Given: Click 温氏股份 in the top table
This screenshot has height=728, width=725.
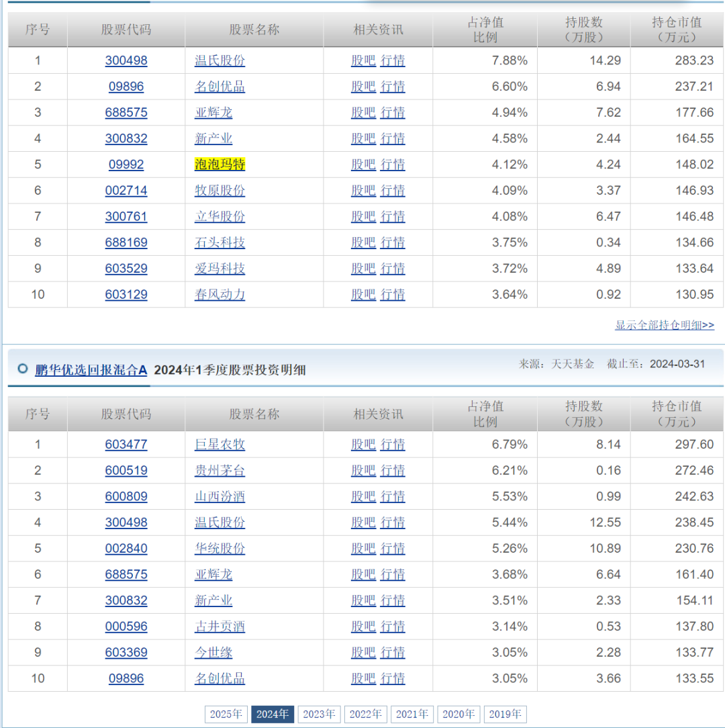Looking at the screenshot, I should (220, 60).
